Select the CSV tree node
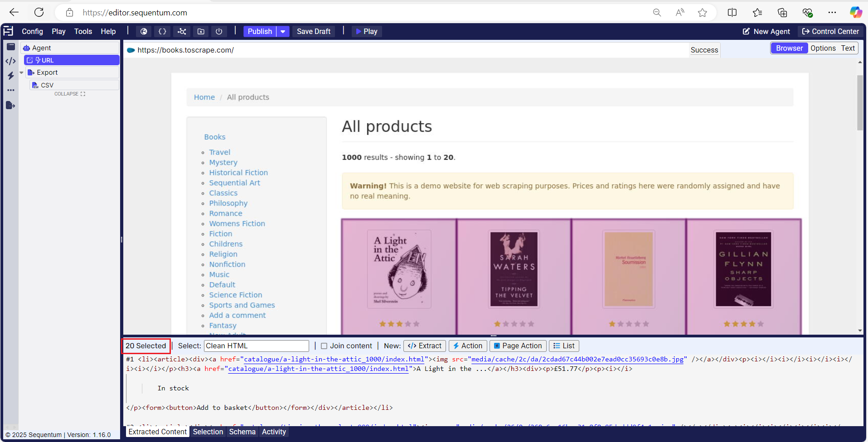Image resolution: width=868 pixels, height=442 pixels. point(74,85)
